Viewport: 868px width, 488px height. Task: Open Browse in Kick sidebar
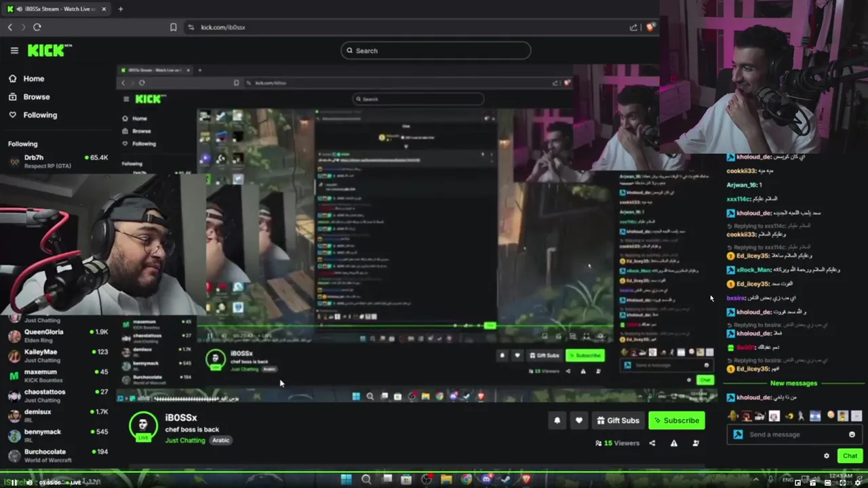[x=36, y=97]
